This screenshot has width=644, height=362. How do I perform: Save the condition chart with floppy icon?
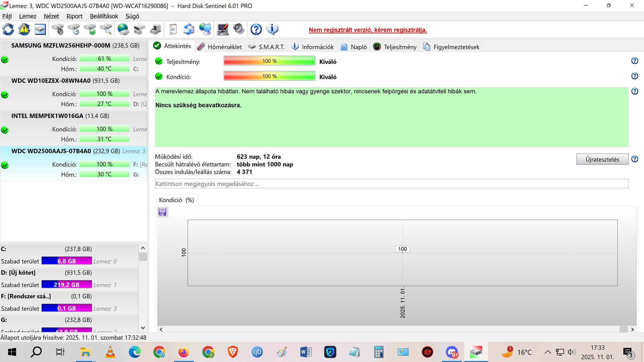tap(162, 212)
